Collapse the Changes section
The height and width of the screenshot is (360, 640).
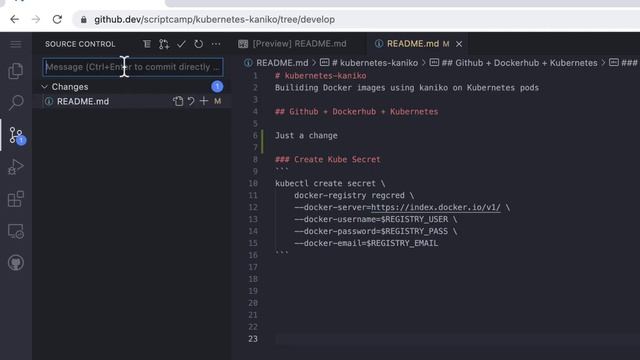(x=44, y=87)
